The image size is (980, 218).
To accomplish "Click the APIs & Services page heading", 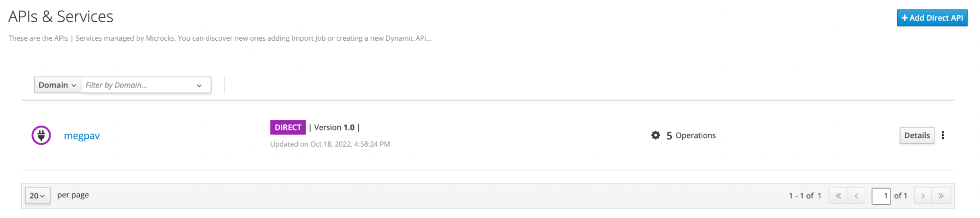I will pyautogui.click(x=61, y=17).
